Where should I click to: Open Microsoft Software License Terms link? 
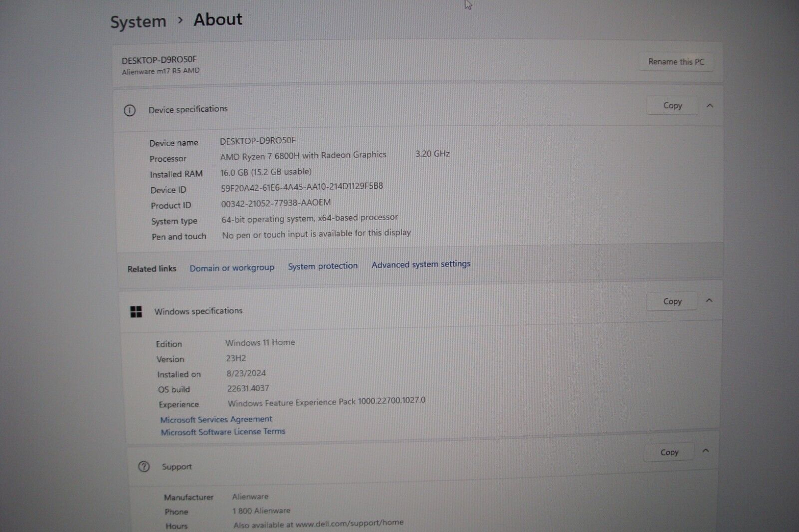point(223,432)
